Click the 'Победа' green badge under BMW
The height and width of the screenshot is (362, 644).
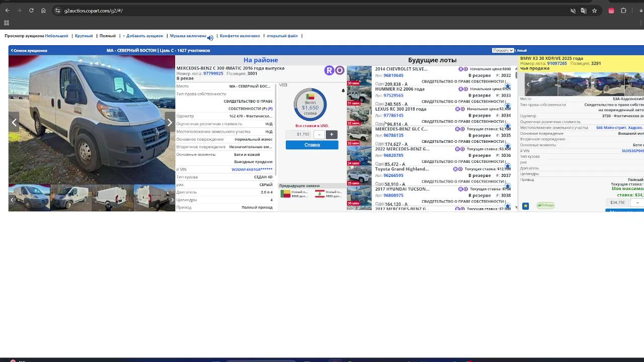[x=545, y=205]
